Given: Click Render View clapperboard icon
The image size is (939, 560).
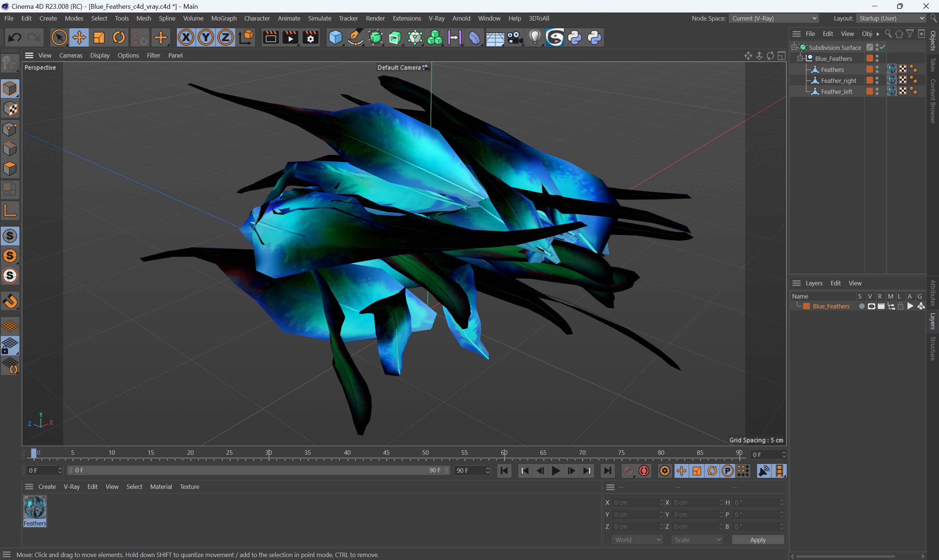Looking at the screenshot, I should coord(271,37).
